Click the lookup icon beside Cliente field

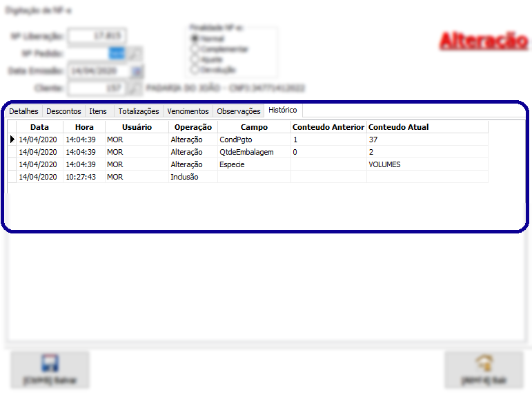click(x=135, y=88)
